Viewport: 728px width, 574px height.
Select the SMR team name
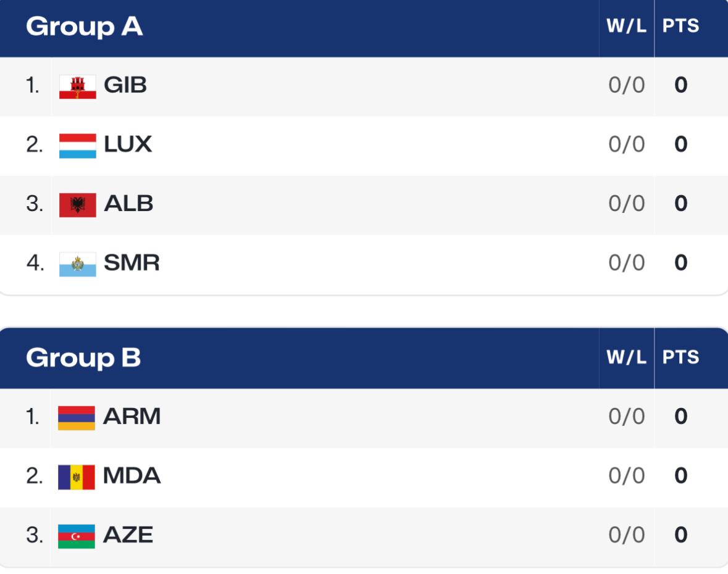132,263
